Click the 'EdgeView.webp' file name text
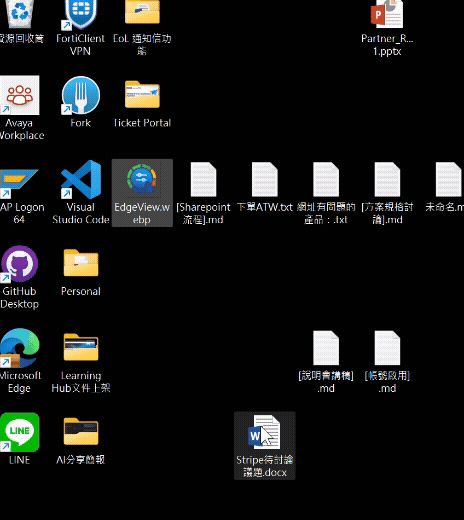 [142, 213]
